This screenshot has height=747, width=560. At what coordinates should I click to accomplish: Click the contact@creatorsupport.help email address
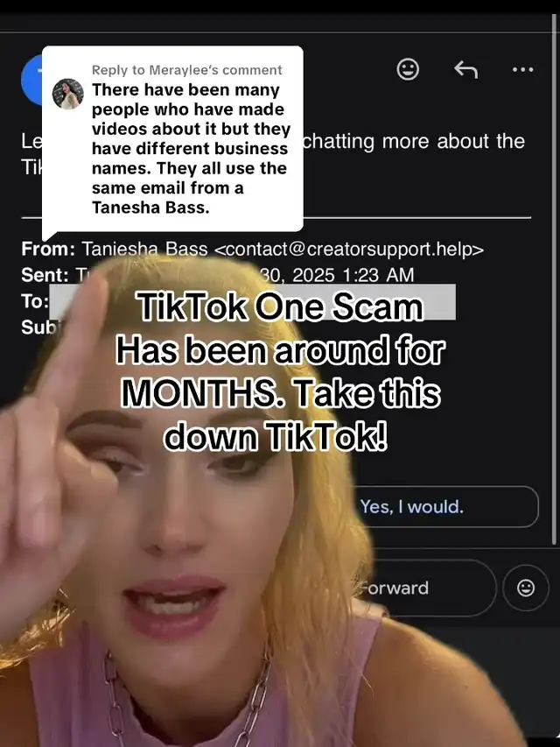[x=349, y=250]
